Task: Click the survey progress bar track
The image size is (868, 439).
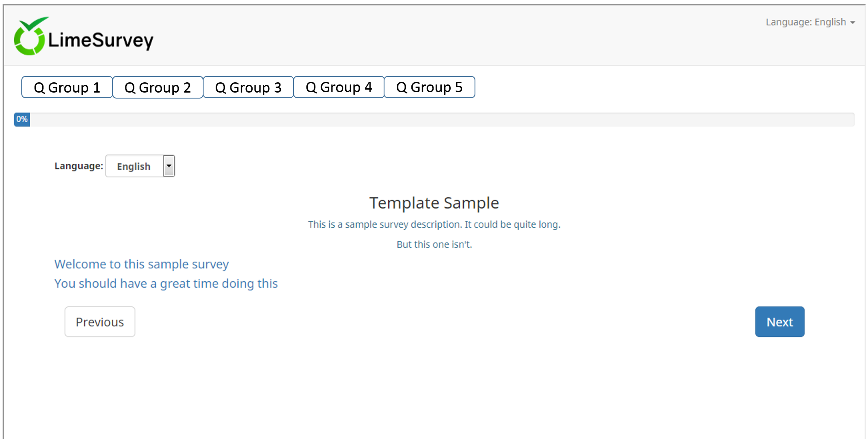Action: click(440, 119)
